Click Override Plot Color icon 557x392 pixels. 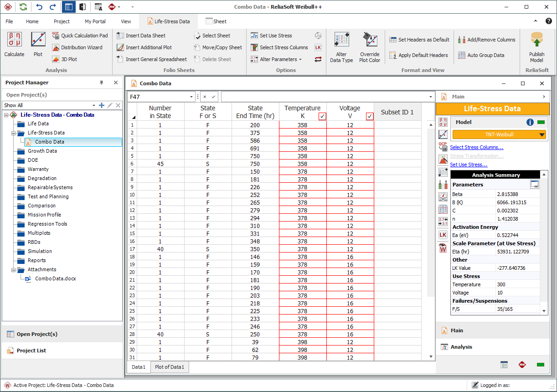(x=369, y=47)
